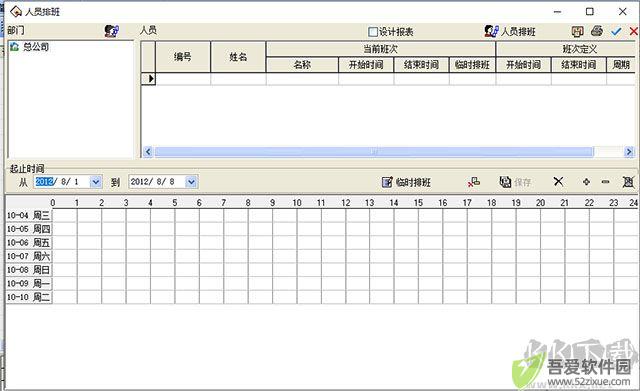The height and width of the screenshot is (391, 640).
Task: Click the diamond move icon
Action: (x=586, y=182)
